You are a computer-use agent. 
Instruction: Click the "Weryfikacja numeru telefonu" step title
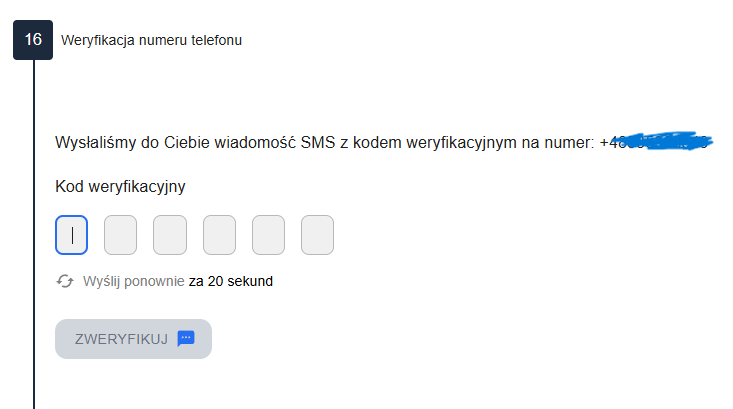point(151,40)
